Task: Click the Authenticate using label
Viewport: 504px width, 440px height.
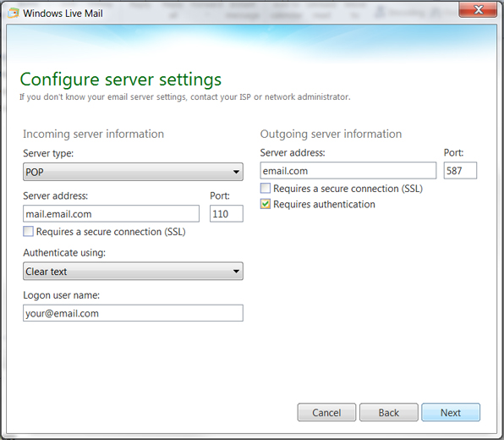Action: [64, 253]
